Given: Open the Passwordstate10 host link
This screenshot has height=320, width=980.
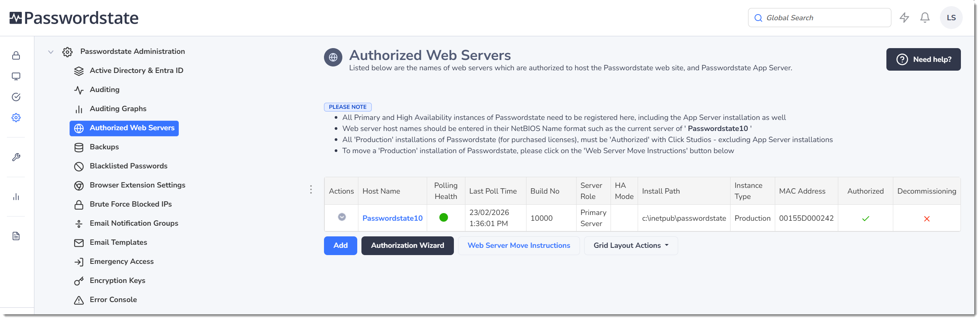Looking at the screenshot, I should [x=392, y=218].
